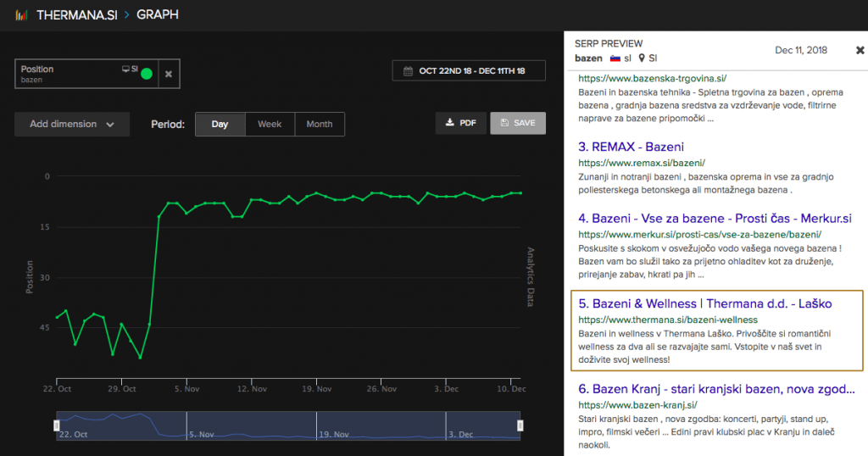
Task: Remove the Position bazen dimension chip
Action: click(168, 74)
